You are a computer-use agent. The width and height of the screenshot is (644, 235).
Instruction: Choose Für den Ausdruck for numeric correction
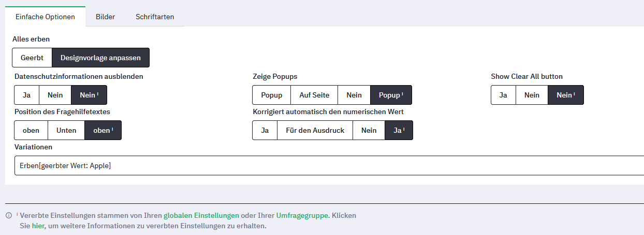point(315,130)
